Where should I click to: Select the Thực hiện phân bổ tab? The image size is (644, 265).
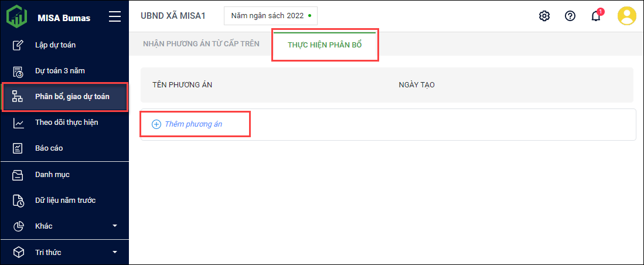[x=325, y=45]
